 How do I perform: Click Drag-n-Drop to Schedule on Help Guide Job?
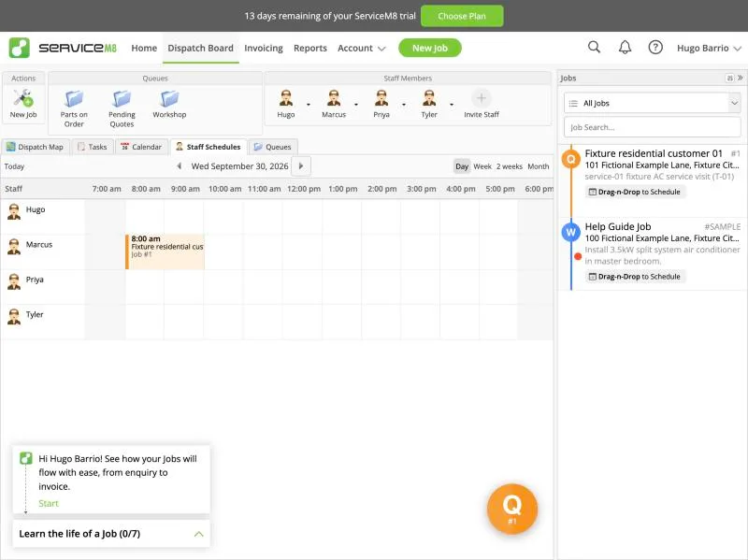click(x=635, y=277)
